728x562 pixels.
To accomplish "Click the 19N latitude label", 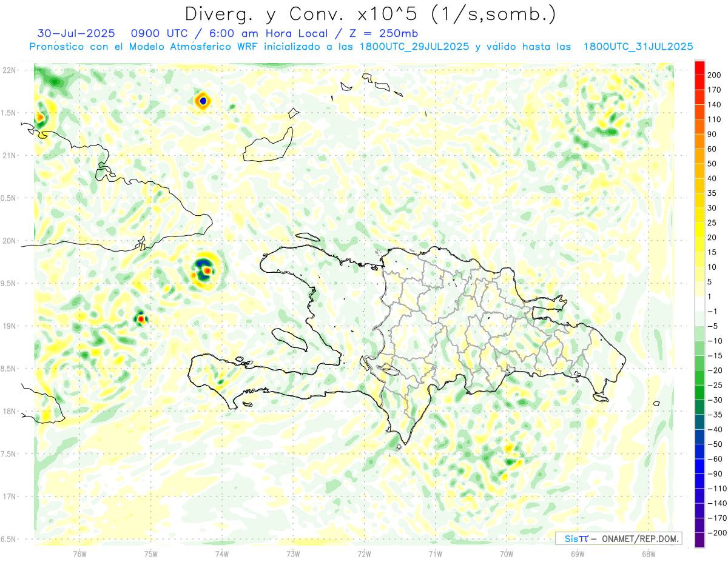I will click(x=10, y=326).
